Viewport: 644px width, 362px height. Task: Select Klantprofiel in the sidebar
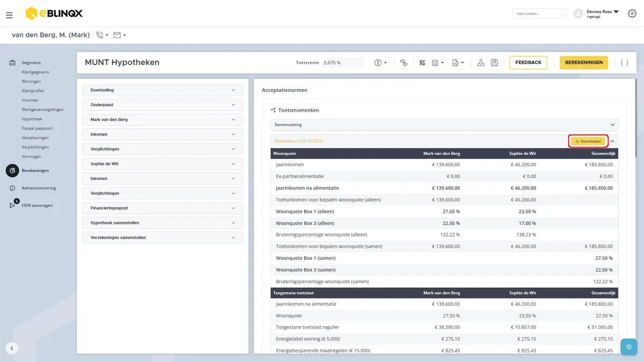click(x=33, y=91)
